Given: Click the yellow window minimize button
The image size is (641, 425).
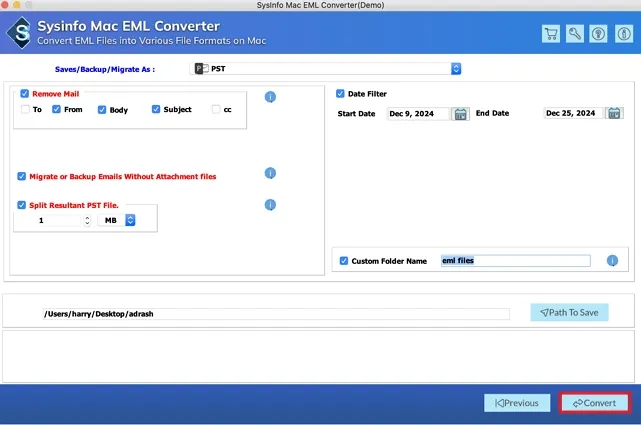Looking at the screenshot, I should pyautogui.click(x=17, y=5).
